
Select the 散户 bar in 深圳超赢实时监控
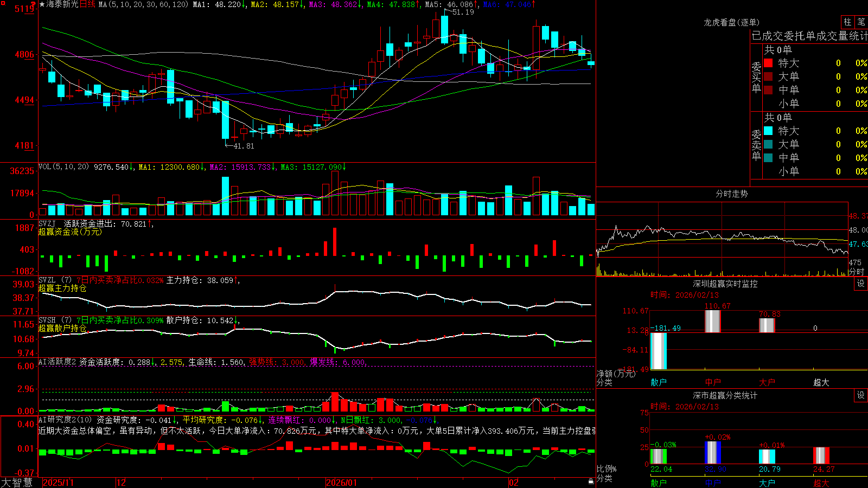[x=659, y=351]
